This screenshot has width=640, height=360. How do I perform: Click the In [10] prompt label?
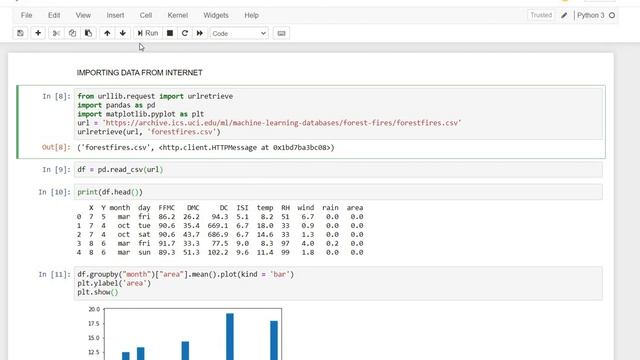[54, 192]
